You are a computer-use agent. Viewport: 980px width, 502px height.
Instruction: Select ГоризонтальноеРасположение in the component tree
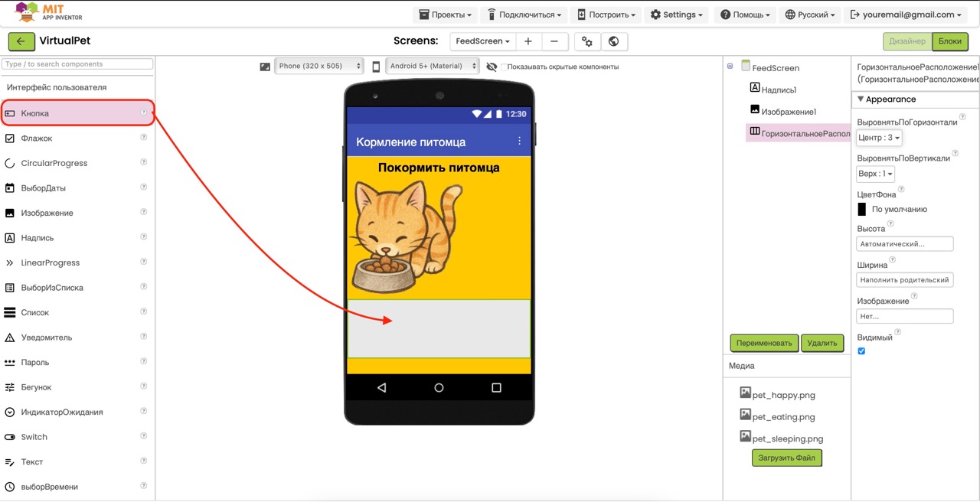799,133
